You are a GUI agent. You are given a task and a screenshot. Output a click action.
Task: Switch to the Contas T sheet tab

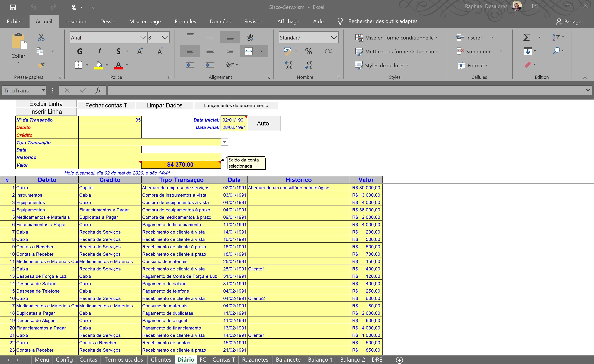click(x=223, y=359)
